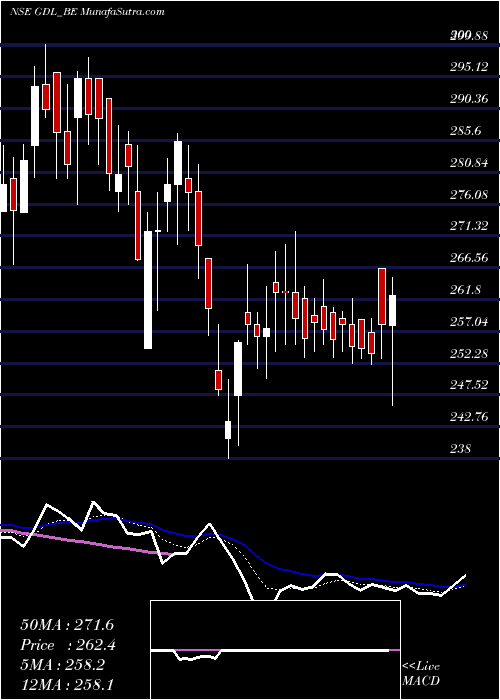The image size is (500, 700).
Task: Click the 271.32 price axis label
Action: (469, 226)
